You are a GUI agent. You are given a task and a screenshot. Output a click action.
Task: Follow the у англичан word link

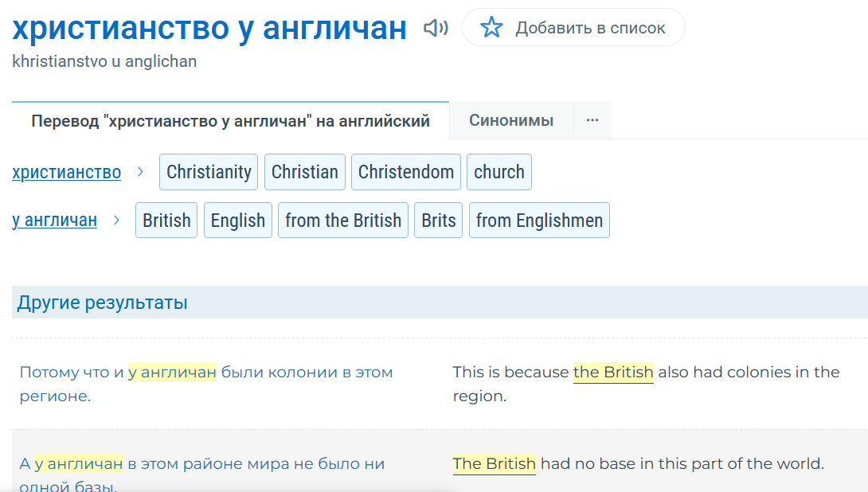[55, 220]
